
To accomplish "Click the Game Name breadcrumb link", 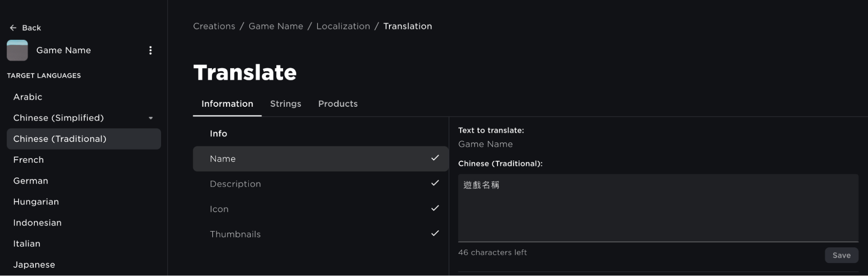I will (x=276, y=26).
